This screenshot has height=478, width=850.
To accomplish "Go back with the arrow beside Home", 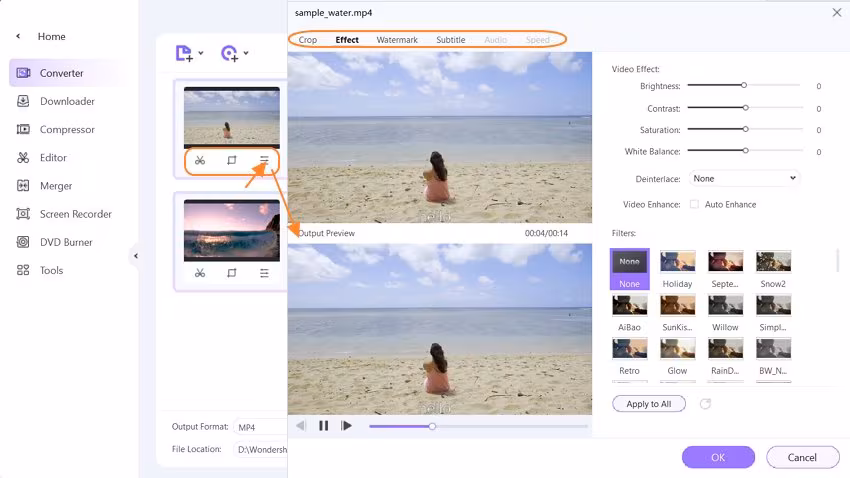I will coord(18,36).
